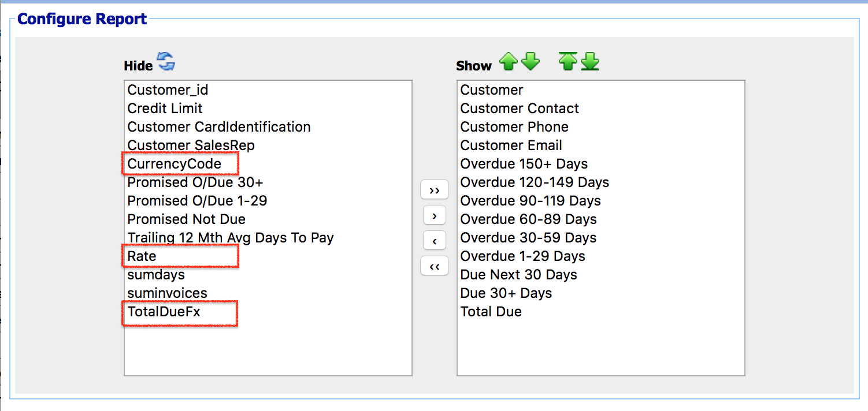Select Rate in Hide list

tap(268, 256)
